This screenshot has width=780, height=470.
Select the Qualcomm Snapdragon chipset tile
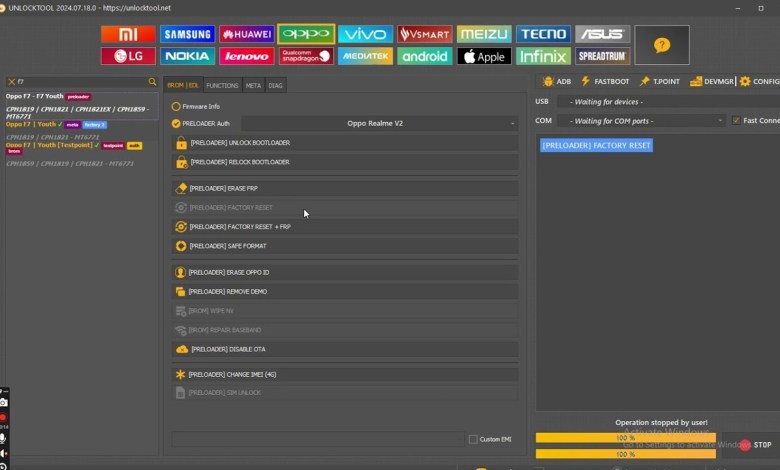coord(305,56)
